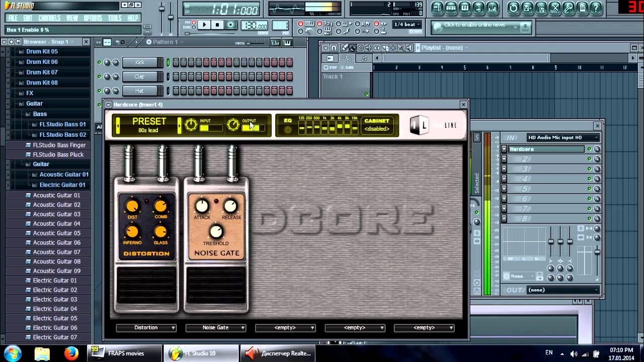Image resolution: width=644 pixels, height=362 pixels.
Task: Toggle Pat/Song mode switch
Action: (x=194, y=24)
